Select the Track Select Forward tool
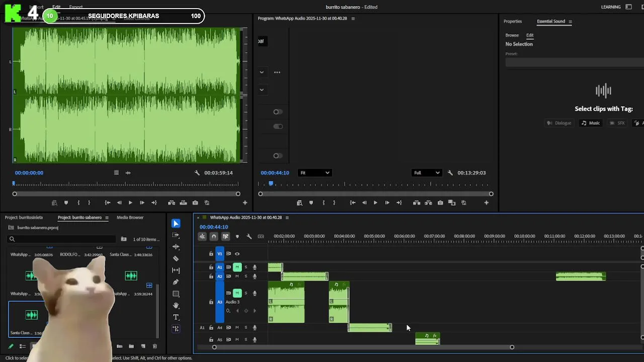The height and width of the screenshot is (362, 644). 176,235
